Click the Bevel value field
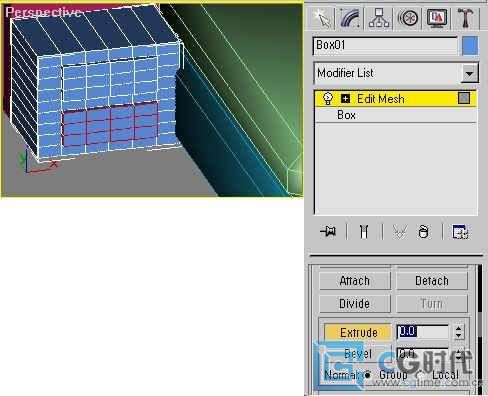The image size is (488, 396). coord(423,353)
